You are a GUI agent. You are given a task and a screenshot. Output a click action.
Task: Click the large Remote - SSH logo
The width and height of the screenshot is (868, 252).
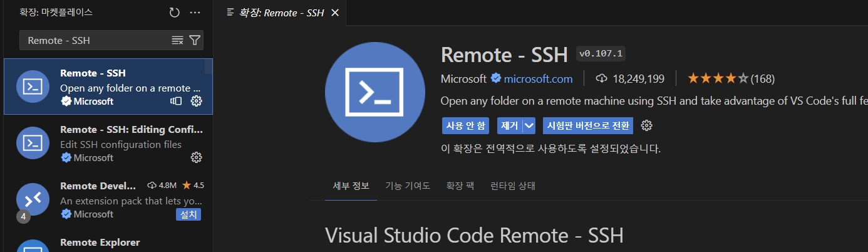375,92
